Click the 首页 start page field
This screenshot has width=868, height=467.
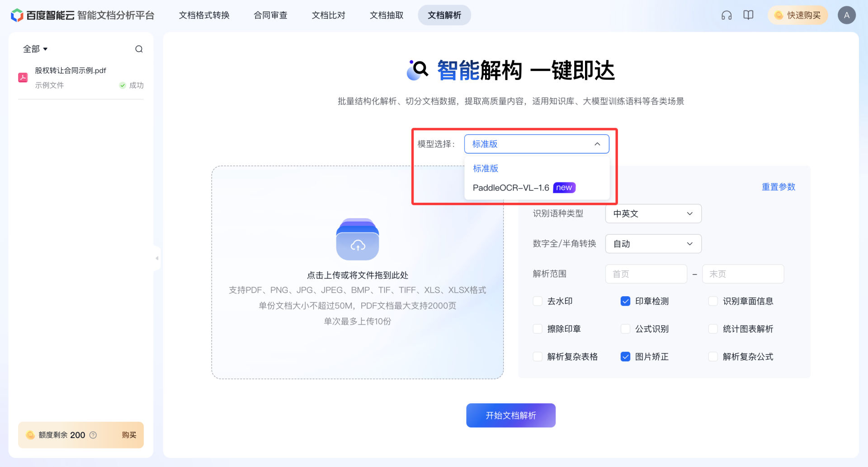tap(646, 274)
